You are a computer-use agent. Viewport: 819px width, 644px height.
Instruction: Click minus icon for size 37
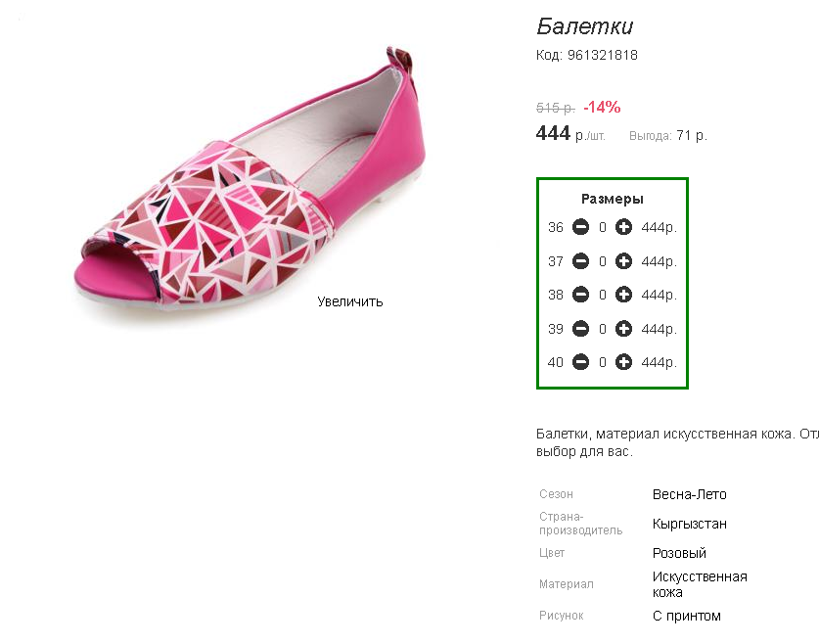pyautogui.click(x=580, y=261)
